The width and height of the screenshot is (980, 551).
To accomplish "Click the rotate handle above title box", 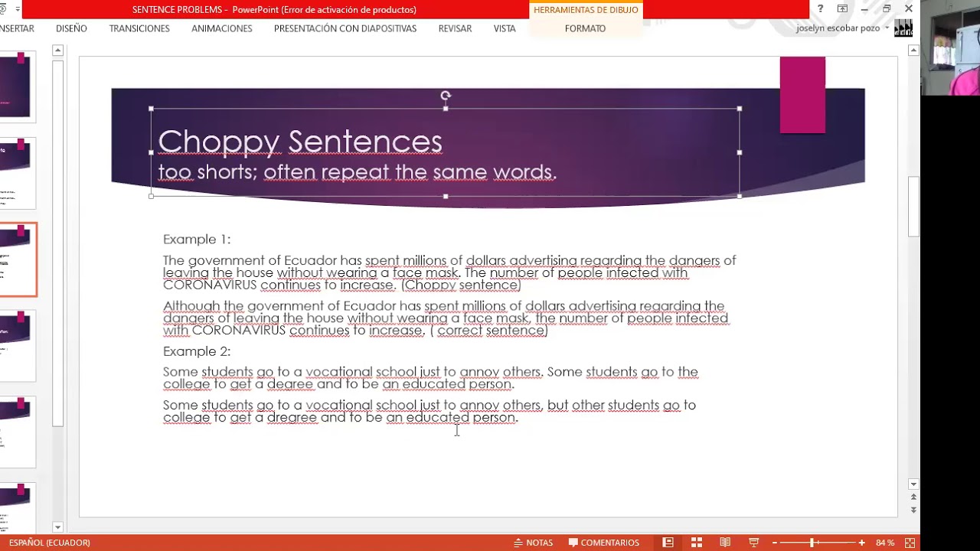I will point(446,96).
